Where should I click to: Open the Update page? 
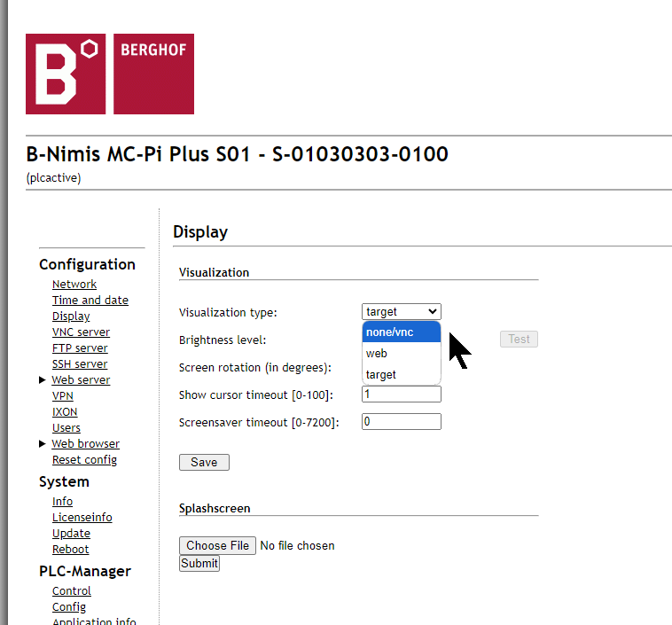pyautogui.click(x=72, y=534)
